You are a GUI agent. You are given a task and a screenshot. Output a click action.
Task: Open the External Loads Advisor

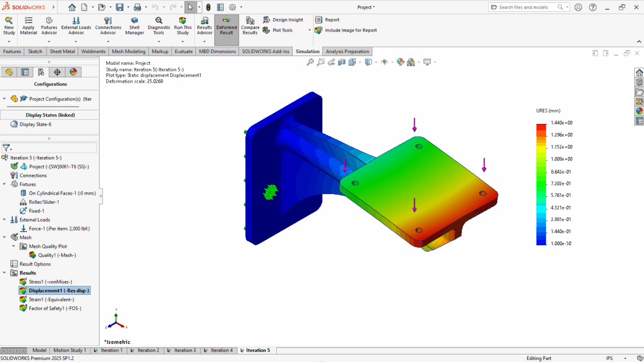coord(76,20)
